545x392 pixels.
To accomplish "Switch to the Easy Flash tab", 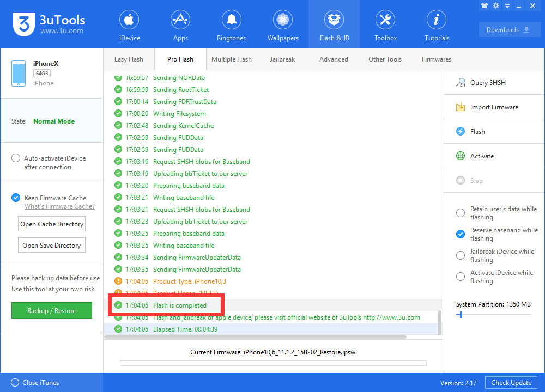I will pos(129,59).
